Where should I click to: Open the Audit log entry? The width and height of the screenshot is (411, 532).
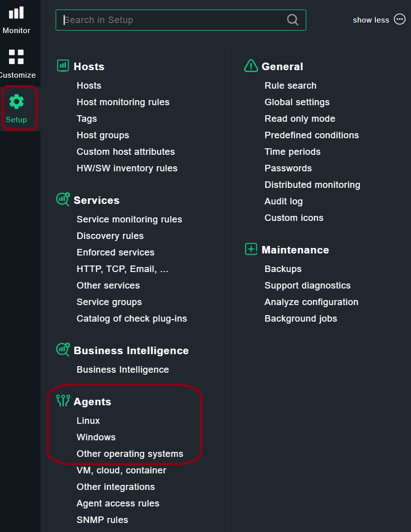click(x=283, y=201)
